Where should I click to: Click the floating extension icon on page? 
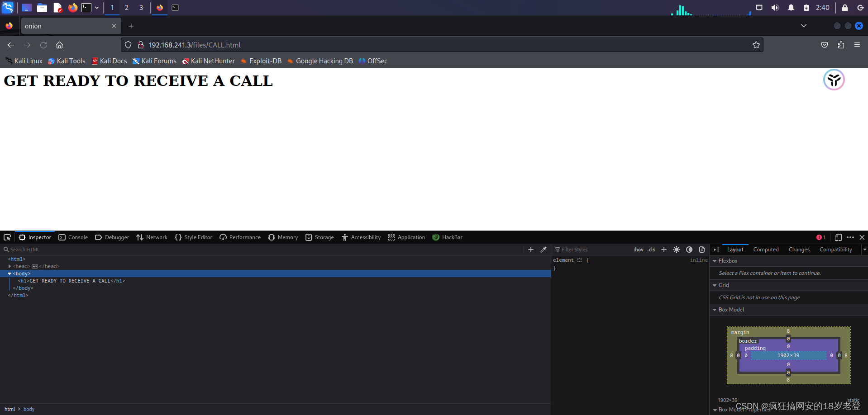pyautogui.click(x=834, y=80)
